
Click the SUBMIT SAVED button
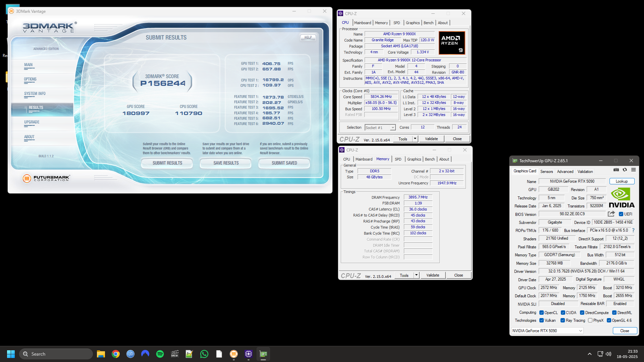pos(284,163)
